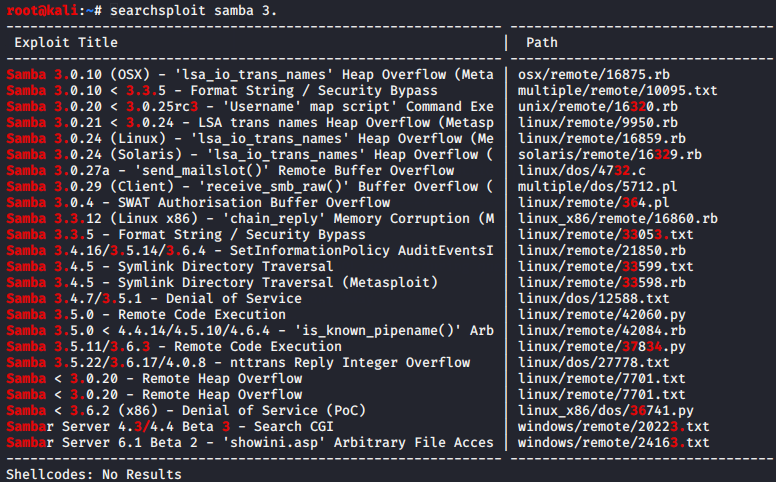Viewport: 776px width, 482px height.
Task: Select 'Samba < 3.6.2 (x86) - Denial of Service (PoC)'
Action: [186, 410]
